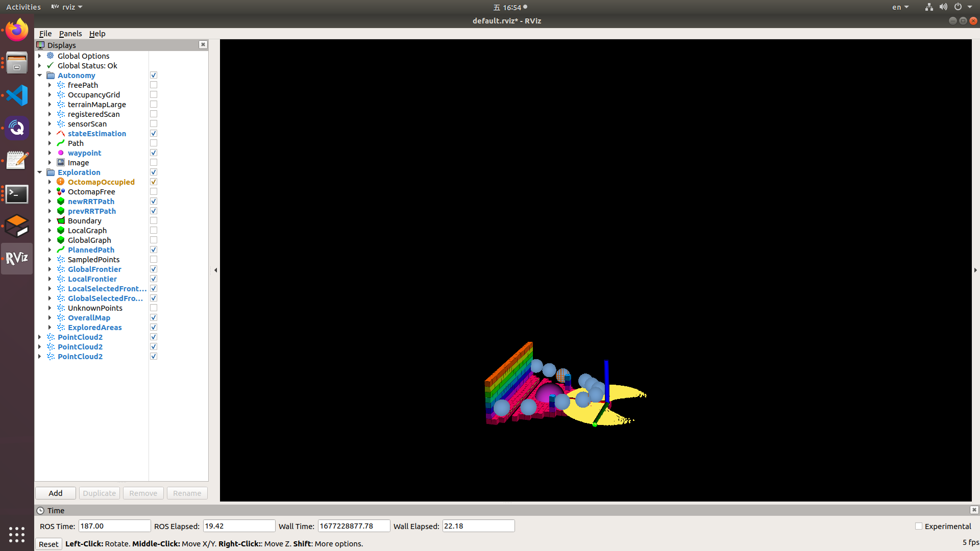980x551 pixels.
Task: Click the red stateEstimation odometry icon
Action: coord(61,133)
